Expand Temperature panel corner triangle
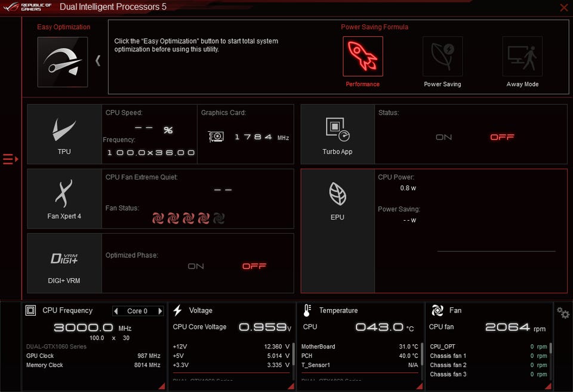 tap(420, 386)
